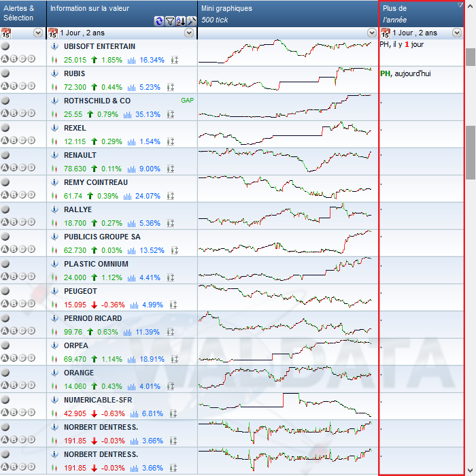Click the Alertes & Sélection column header
The width and height of the screenshot is (476, 476).
tap(23, 14)
